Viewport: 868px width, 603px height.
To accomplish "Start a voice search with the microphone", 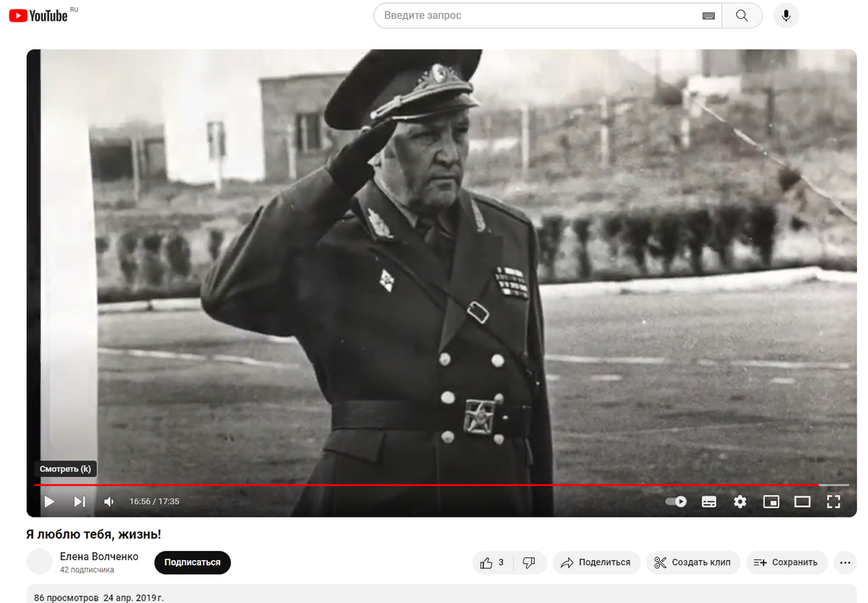I will coord(786,15).
